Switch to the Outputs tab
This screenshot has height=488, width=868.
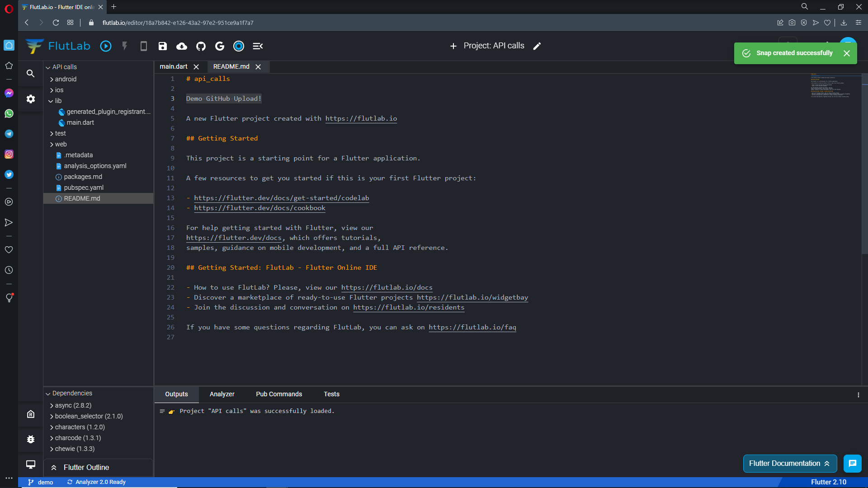coord(176,394)
